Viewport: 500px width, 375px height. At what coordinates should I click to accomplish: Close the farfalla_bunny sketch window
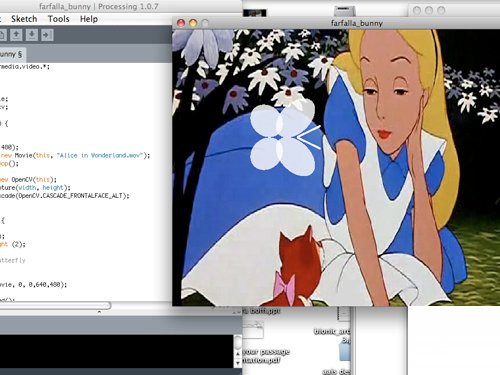click(181, 23)
